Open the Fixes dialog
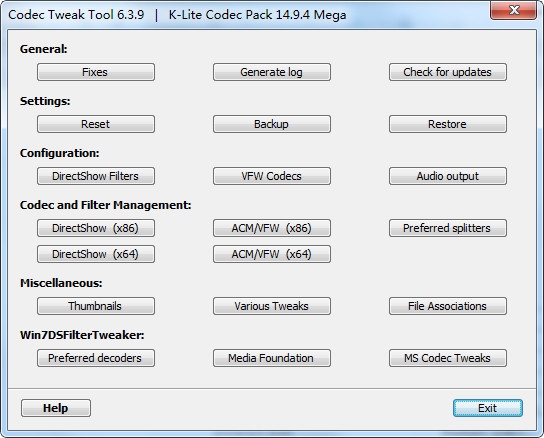This screenshot has height=438, width=544. (96, 72)
